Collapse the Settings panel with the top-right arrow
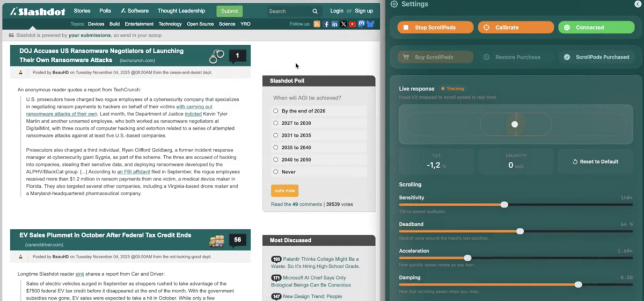 [638, 4]
